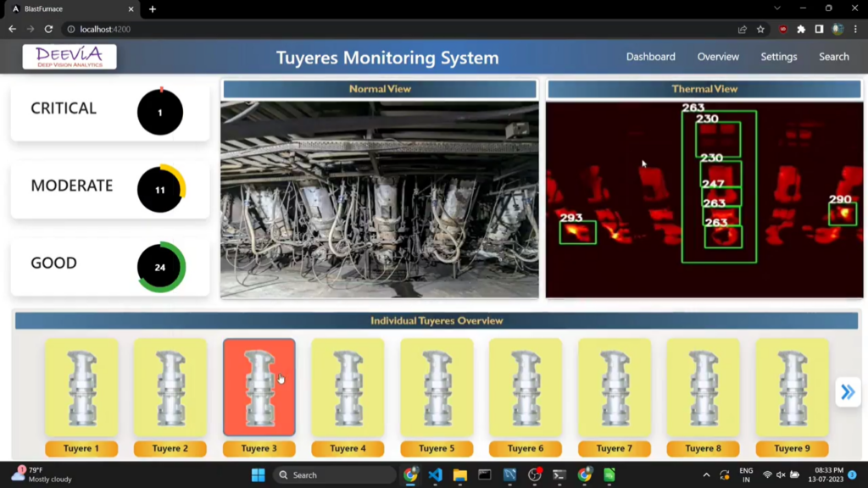Show hidden system tray icons
Viewport: 868px width, 488px height.
707,475
